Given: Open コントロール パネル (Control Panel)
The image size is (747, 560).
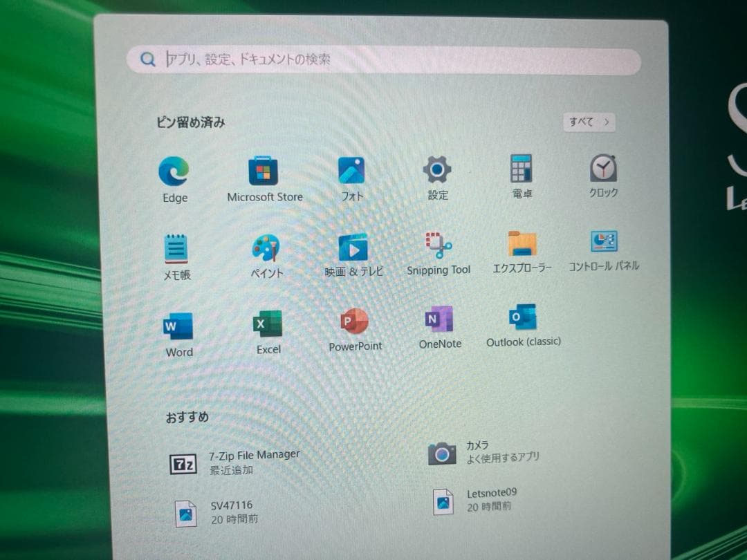Looking at the screenshot, I should [x=603, y=241].
